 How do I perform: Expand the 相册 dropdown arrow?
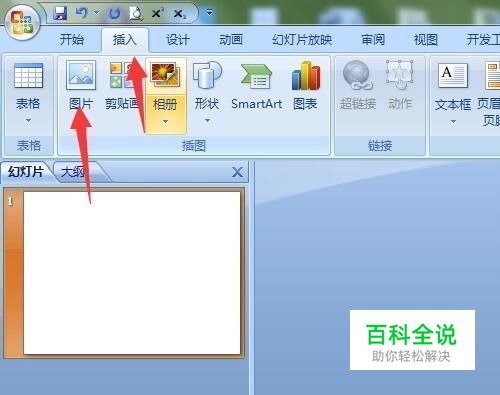(165, 122)
